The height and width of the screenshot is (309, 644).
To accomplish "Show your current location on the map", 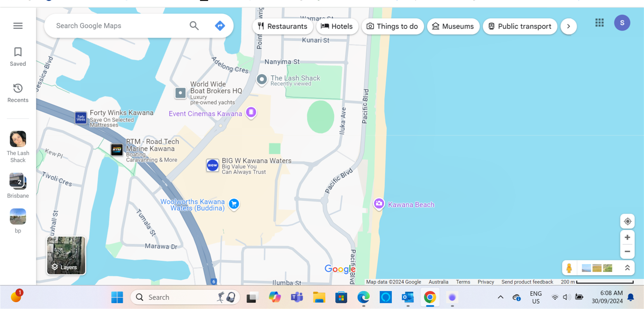I will click(x=627, y=221).
